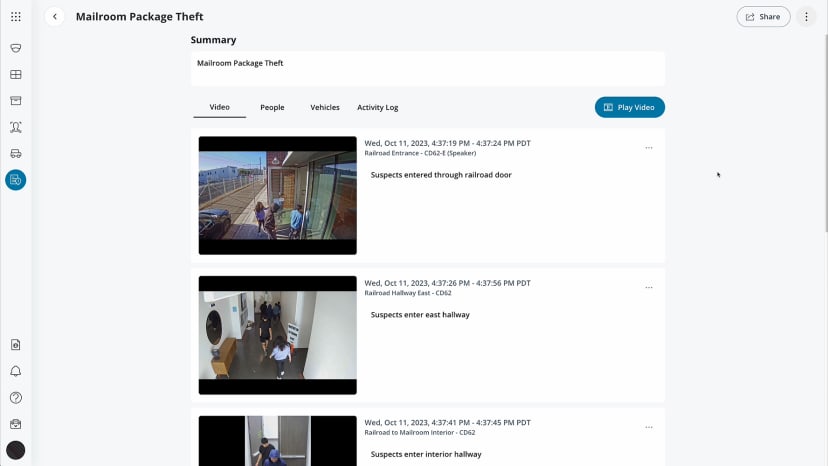The width and height of the screenshot is (828, 466).
Task: Open the archive icon in sidebar
Action: pos(16,101)
